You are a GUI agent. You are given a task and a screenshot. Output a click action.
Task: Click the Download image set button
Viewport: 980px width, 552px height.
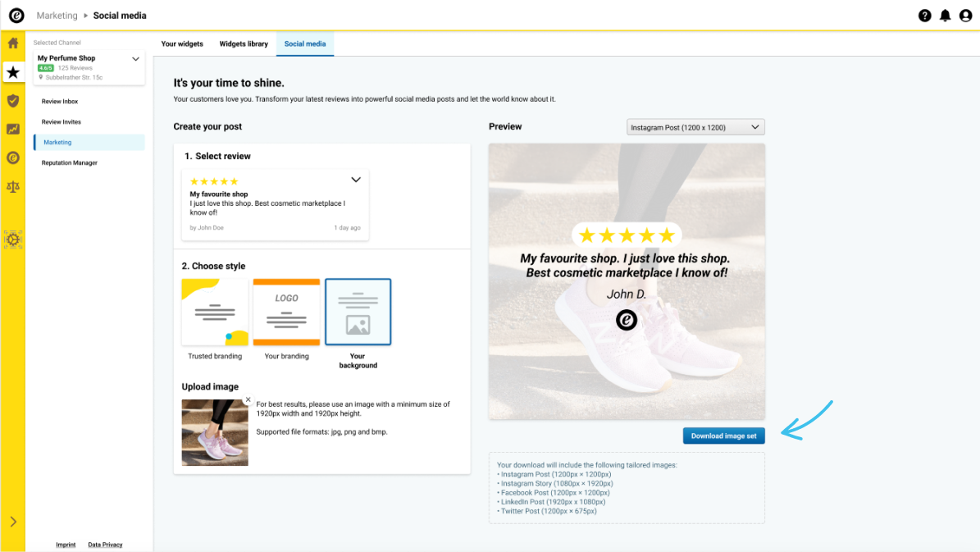click(x=724, y=436)
